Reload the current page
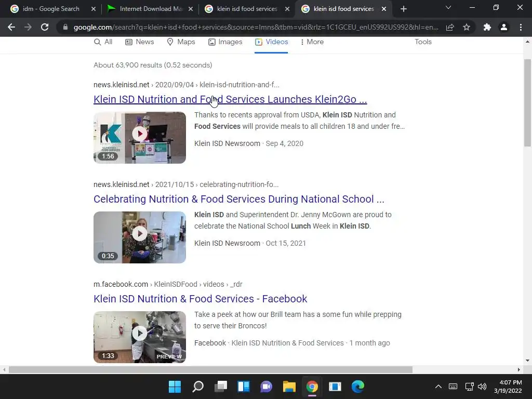This screenshot has width=532, height=399. tap(45, 27)
